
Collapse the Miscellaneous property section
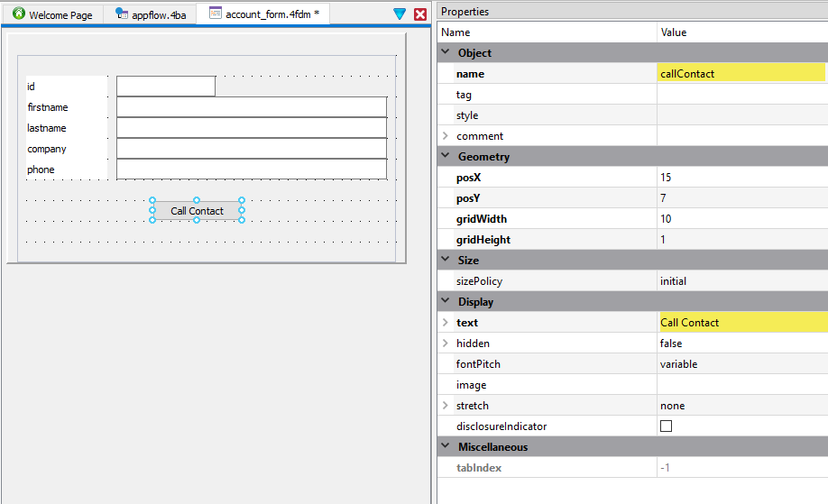click(x=445, y=447)
